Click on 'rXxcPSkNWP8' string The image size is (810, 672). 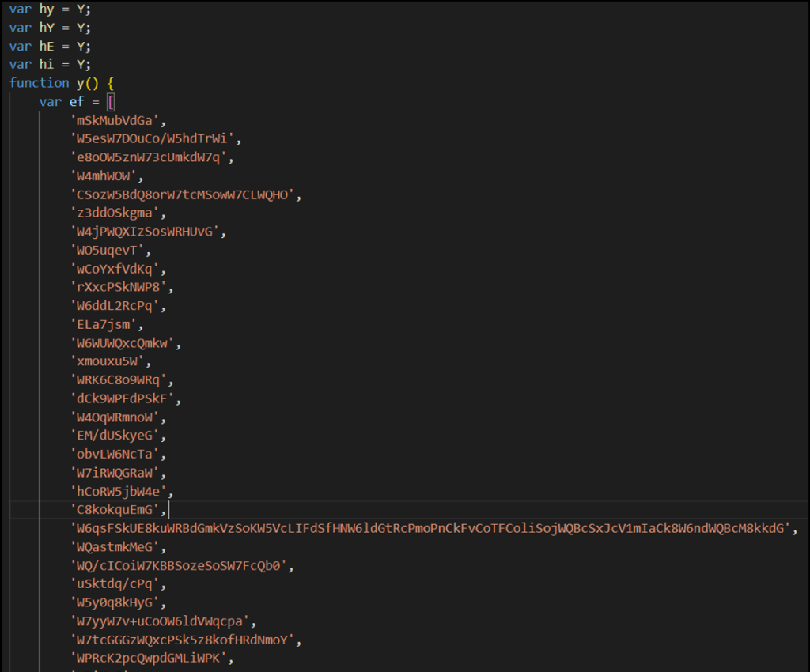pos(121,288)
